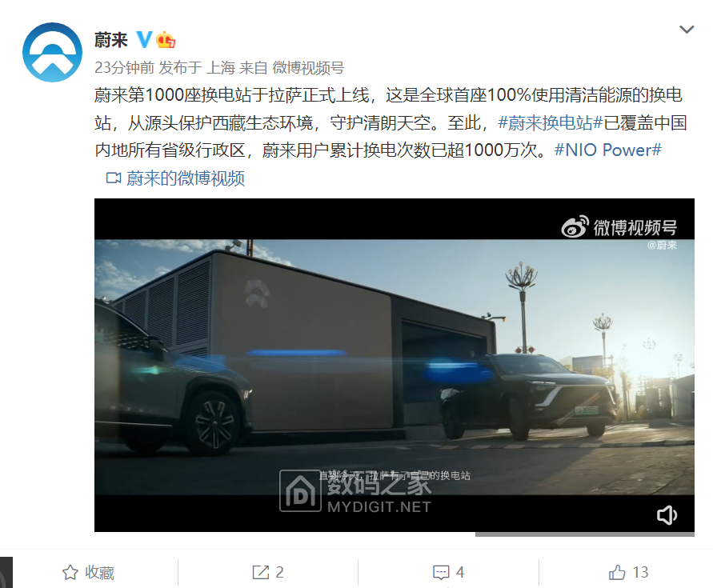This screenshot has height=588, width=713.
Task: Play the NIO swap station video
Action: pyautogui.click(x=395, y=365)
